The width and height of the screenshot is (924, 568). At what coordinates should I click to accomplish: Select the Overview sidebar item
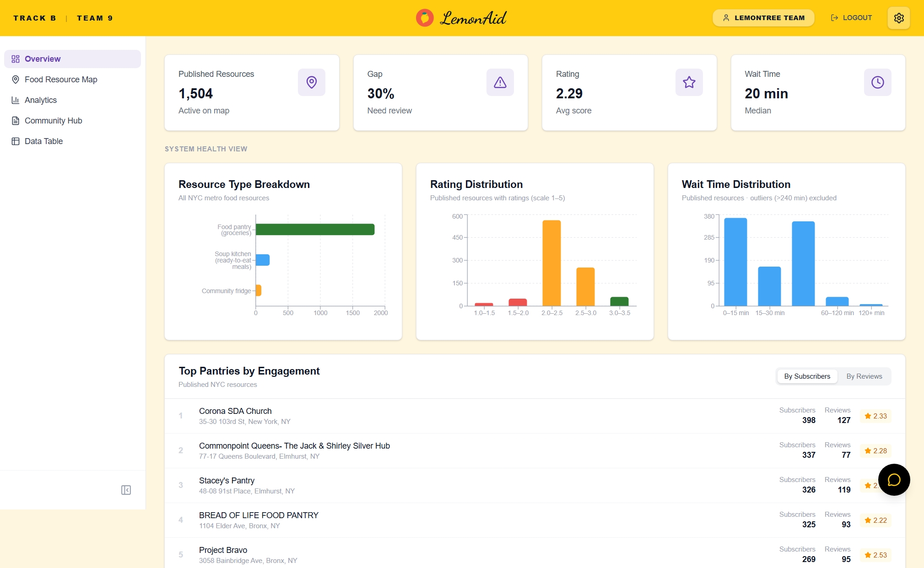point(43,59)
